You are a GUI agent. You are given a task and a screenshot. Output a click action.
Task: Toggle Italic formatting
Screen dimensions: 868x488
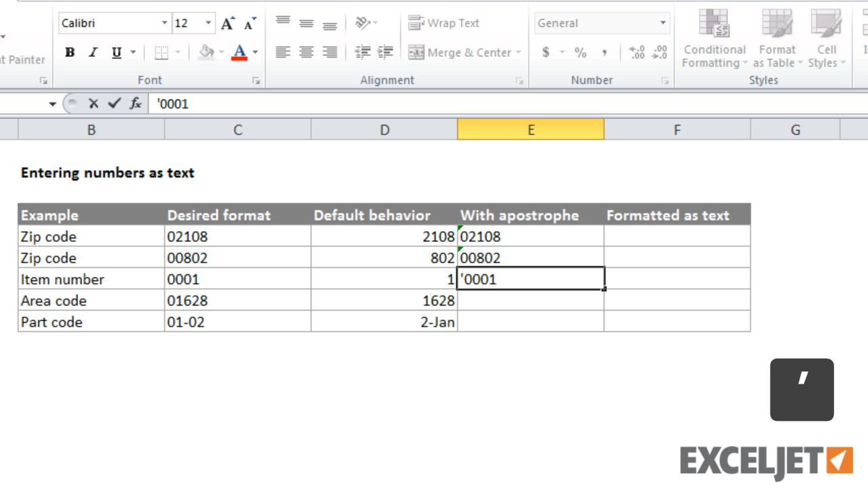pos(93,52)
